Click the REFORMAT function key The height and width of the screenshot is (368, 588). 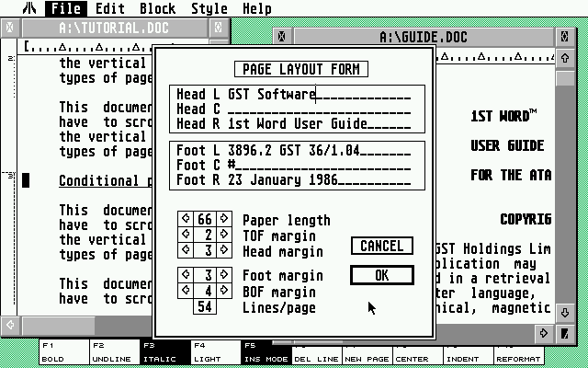click(x=520, y=355)
